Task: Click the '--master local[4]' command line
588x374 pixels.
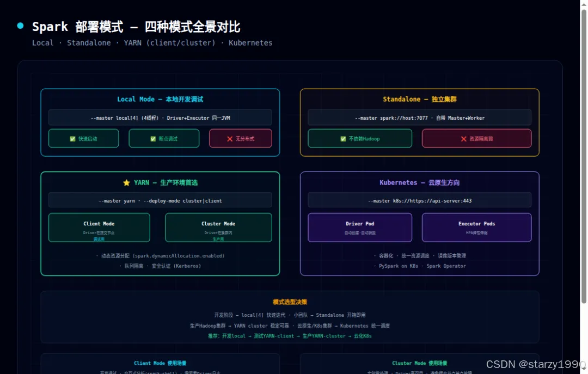Action: tap(160, 118)
